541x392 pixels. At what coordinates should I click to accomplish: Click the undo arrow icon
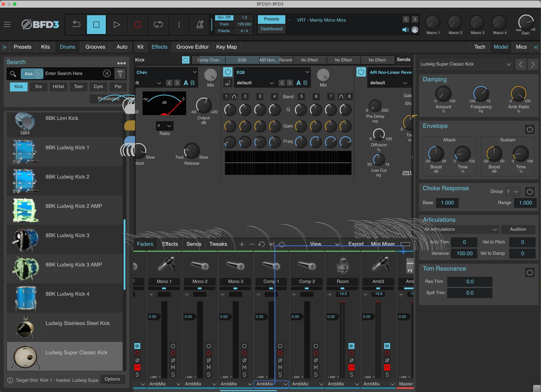coord(76,24)
